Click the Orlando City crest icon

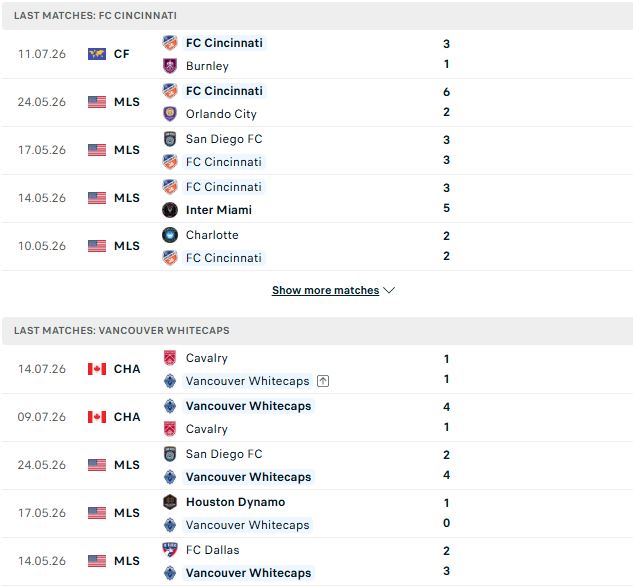click(x=170, y=114)
